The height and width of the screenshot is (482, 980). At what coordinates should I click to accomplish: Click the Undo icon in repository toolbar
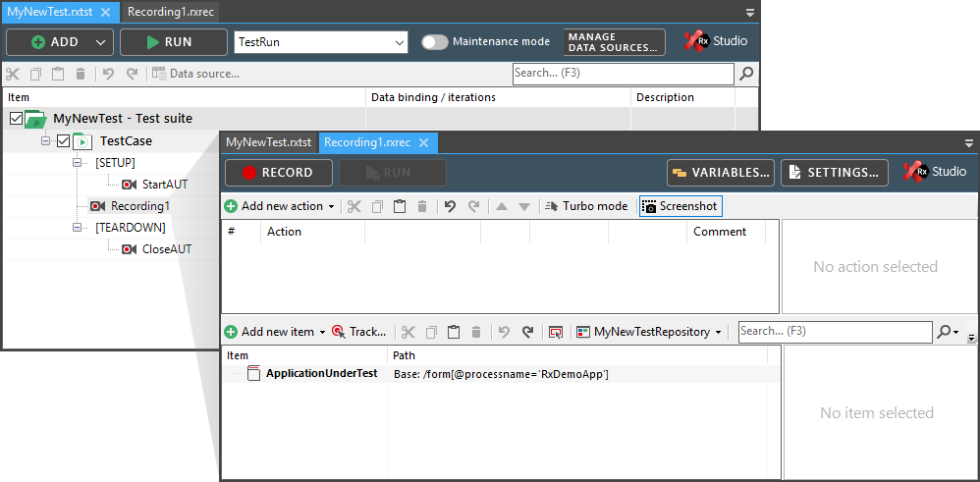pyautogui.click(x=504, y=332)
